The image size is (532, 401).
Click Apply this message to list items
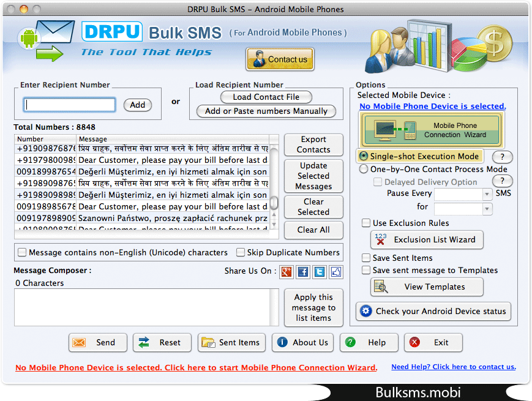coord(313,307)
